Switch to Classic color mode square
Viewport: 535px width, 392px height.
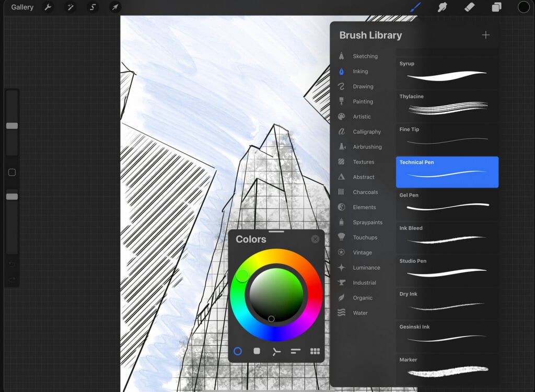pos(257,351)
